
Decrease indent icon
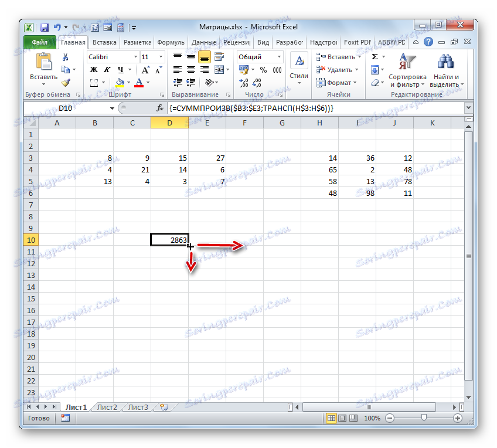pos(178,83)
